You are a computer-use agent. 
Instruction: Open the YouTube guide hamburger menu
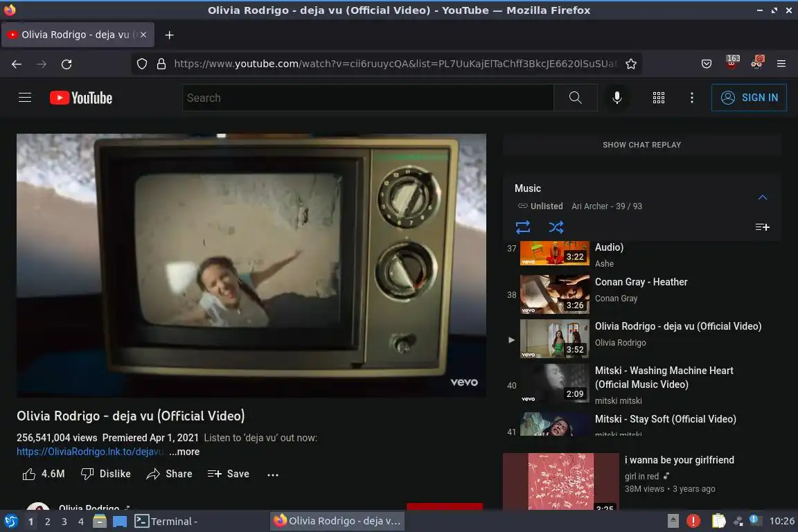coord(25,97)
